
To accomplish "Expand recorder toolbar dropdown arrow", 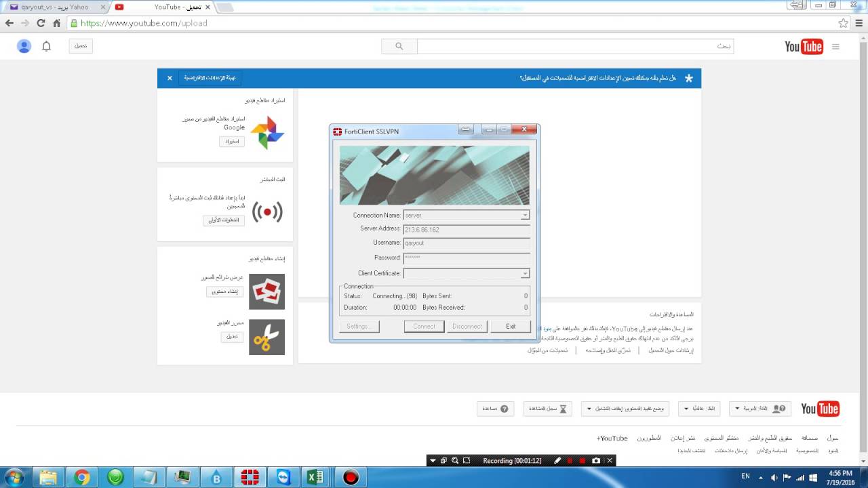I will click(433, 460).
